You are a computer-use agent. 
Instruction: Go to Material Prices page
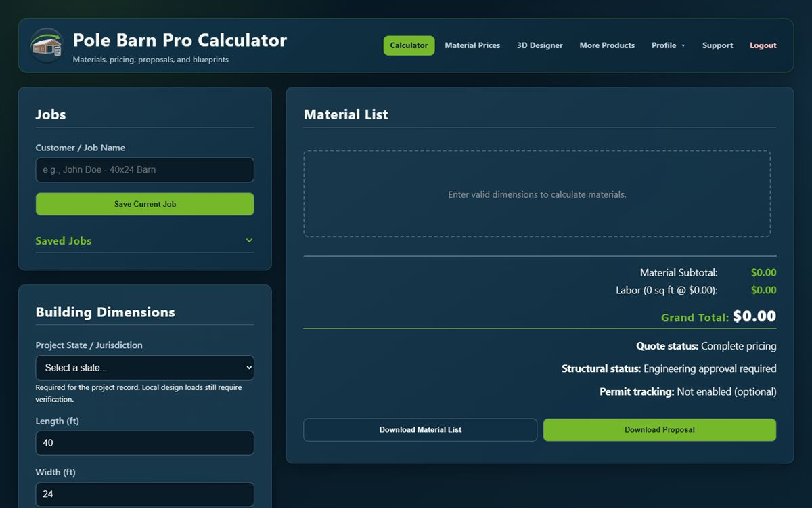(472, 45)
